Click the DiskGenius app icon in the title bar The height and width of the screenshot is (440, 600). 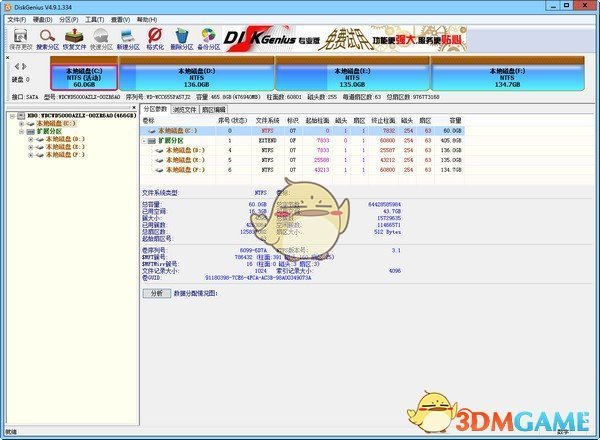click(8, 7)
